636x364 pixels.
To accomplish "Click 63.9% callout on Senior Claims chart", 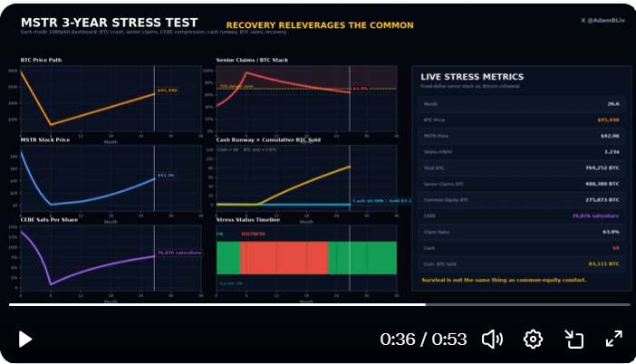I will tap(361, 89).
